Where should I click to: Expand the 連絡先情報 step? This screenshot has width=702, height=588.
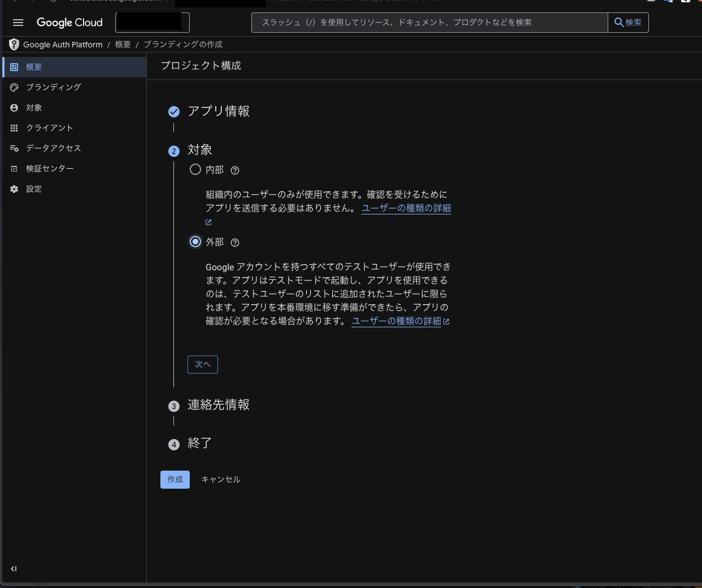(218, 405)
